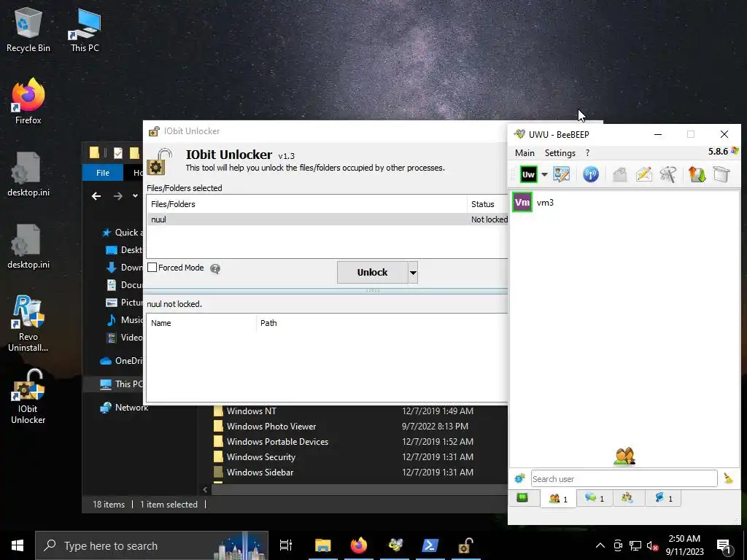
Task: Switch to the blue folder tab showing 1
Action: 662,498
